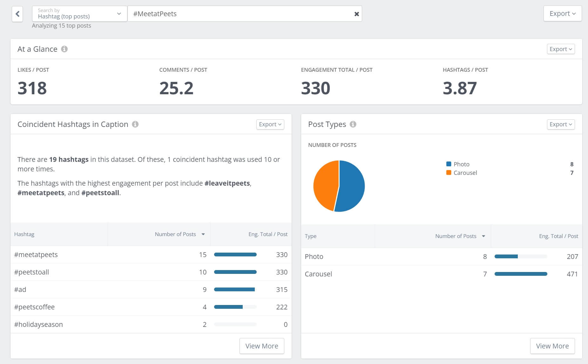Open the Search by dropdown
The height and width of the screenshot is (364, 588).
118,14
